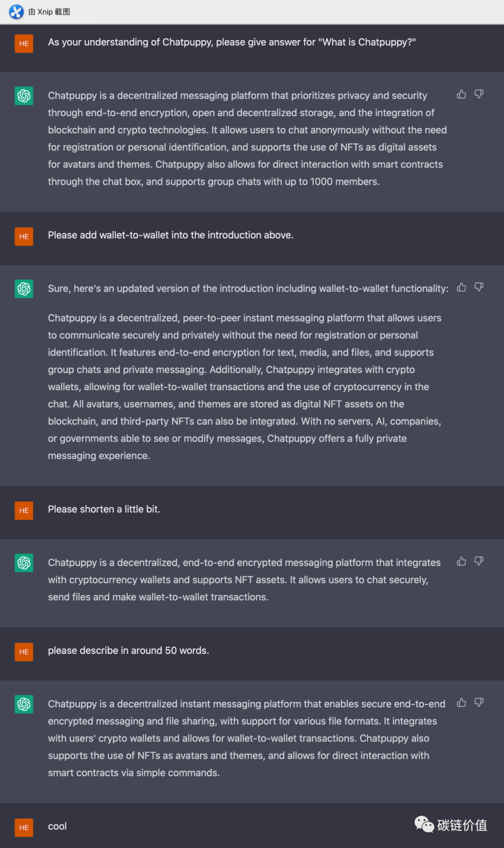
Task: Click the Xnip app icon in title bar
Action: point(16,12)
